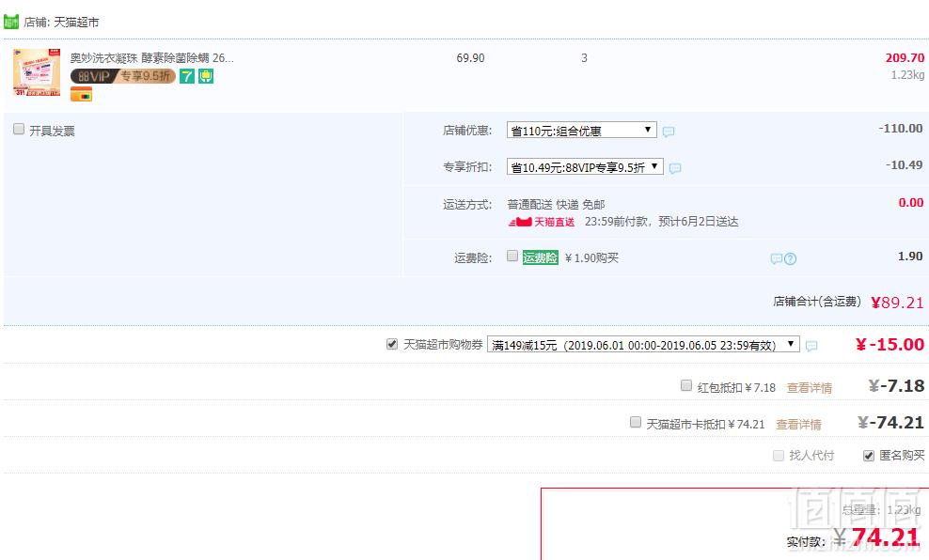The image size is (929, 560).
Task: Click the 88VIP 9.5折 discount badge
Action: point(122,76)
